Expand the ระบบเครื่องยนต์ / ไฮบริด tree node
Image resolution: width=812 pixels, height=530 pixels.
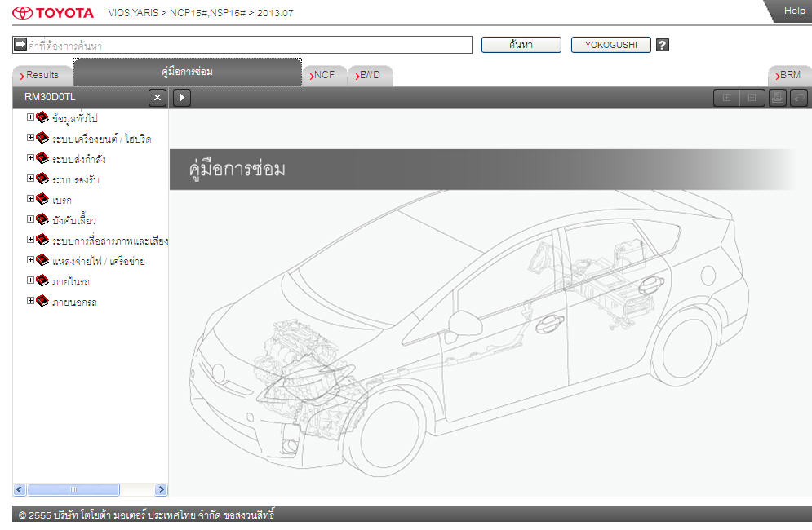(30, 138)
